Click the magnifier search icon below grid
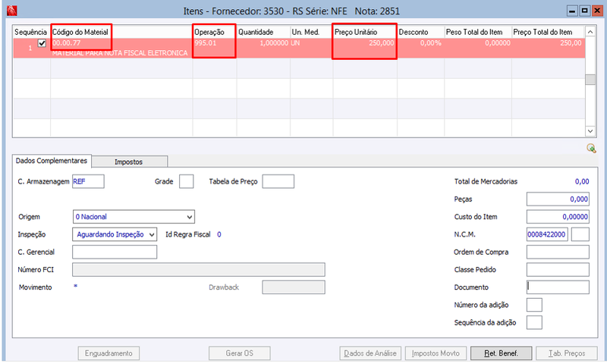Viewport: 607px width, 364px height. click(x=591, y=148)
